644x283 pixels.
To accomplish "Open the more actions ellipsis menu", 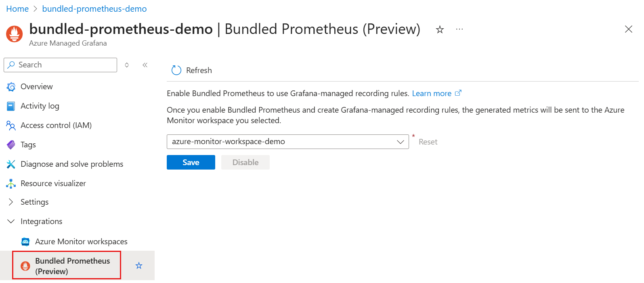I will click(x=459, y=29).
